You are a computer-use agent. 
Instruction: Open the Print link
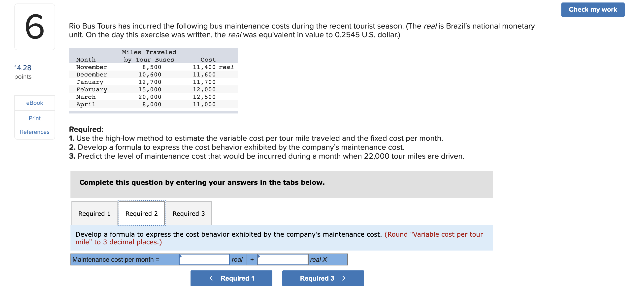(34, 118)
